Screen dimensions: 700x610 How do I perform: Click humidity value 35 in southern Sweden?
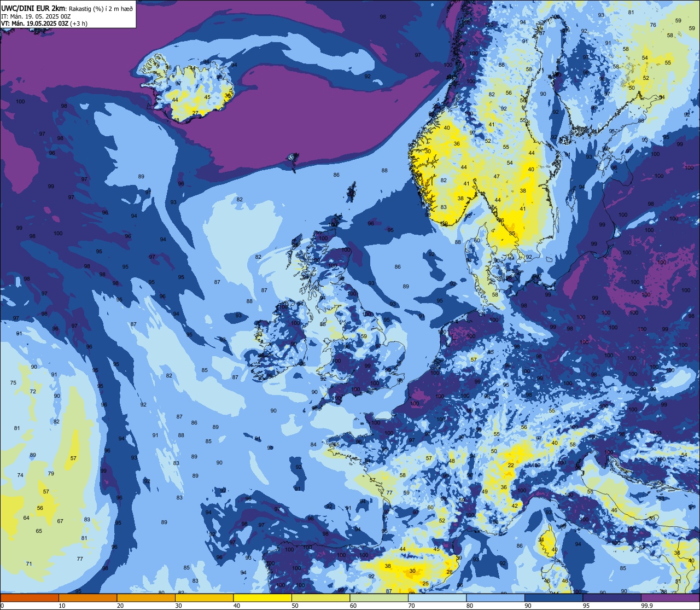[512, 234]
